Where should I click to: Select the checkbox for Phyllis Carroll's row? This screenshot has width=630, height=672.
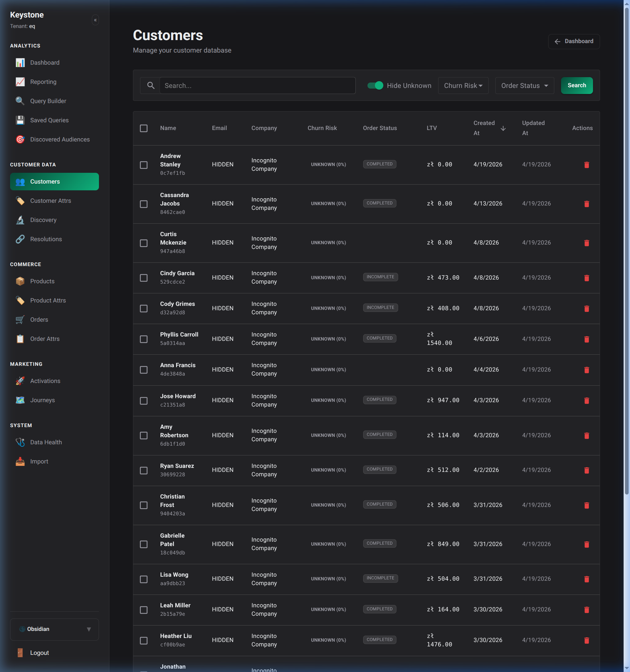(x=144, y=339)
